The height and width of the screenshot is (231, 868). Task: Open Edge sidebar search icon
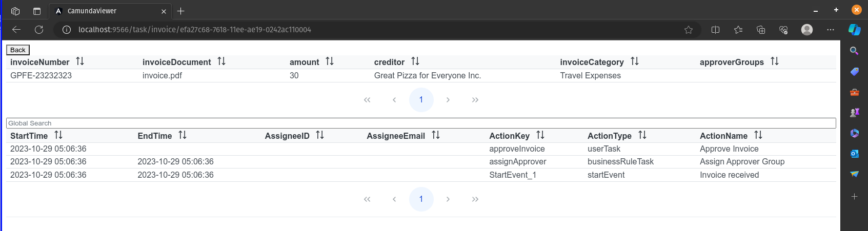coord(854,51)
